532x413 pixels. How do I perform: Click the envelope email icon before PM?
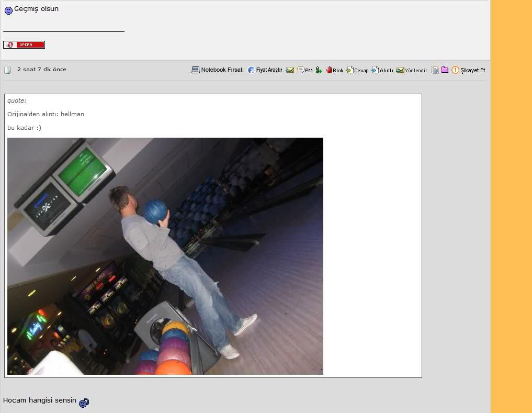click(x=290, y=70)
